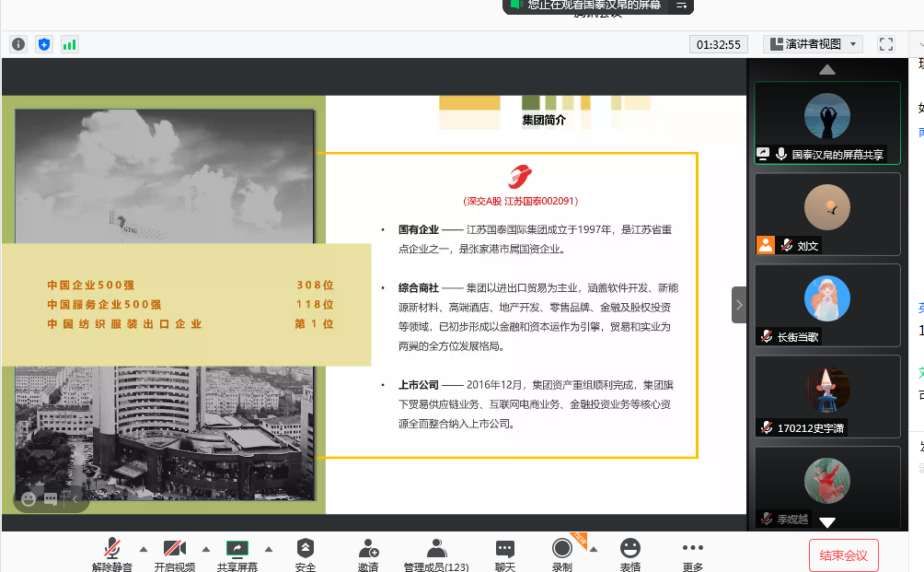The width and height of the screenshot is (924, 572).
Task: Click the 共享屏幕 share screen item
Action: tap(237, 554)
